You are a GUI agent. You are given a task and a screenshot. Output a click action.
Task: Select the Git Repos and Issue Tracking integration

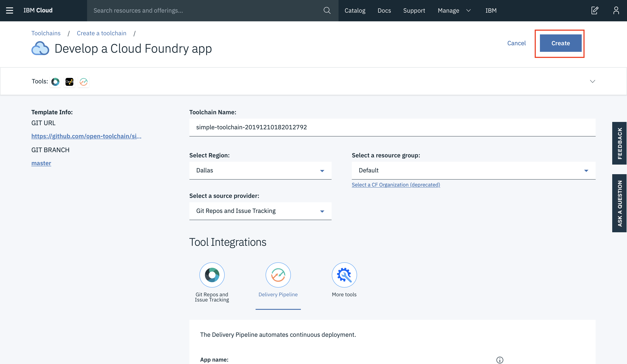coord(212,275)
